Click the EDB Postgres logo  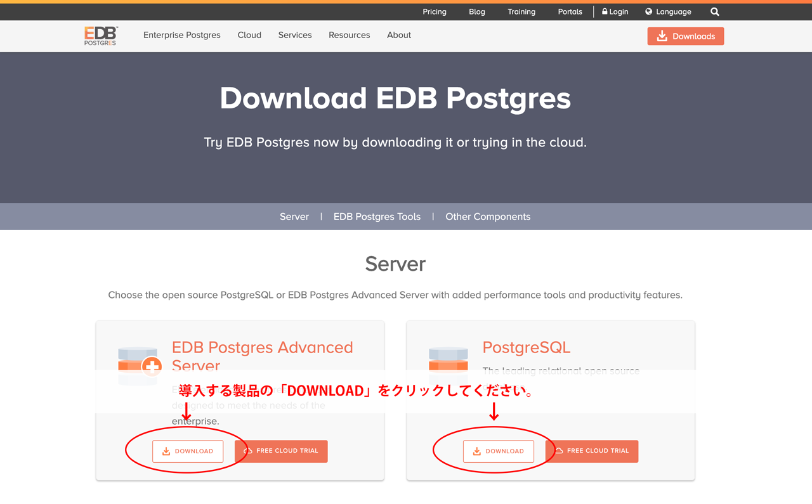[x=101, y=36]
